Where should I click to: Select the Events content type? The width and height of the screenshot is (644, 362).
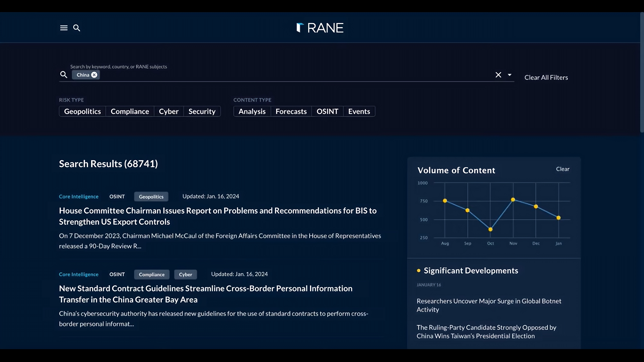[359, 111]
